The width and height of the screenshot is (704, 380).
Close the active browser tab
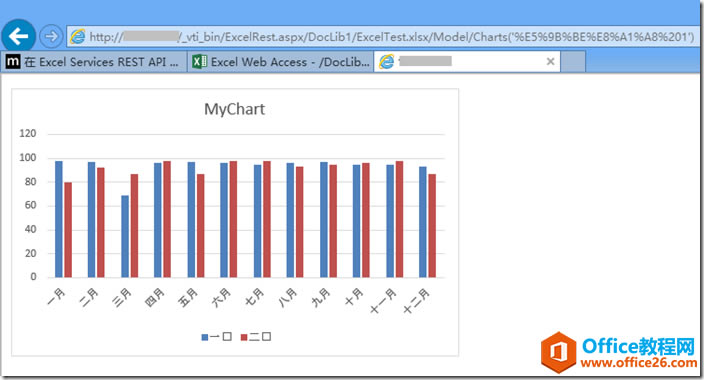pos(550,62)
